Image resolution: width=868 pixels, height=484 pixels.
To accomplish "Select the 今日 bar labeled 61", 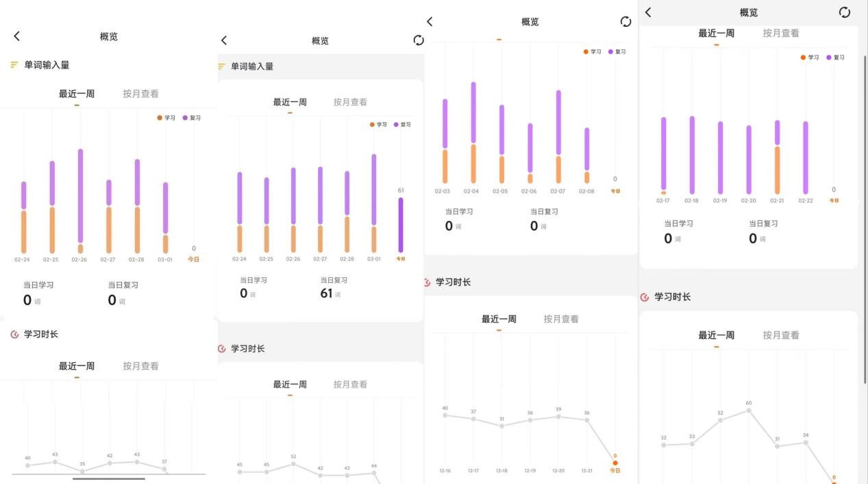I will pyautogui.click(x=401, y=225).
